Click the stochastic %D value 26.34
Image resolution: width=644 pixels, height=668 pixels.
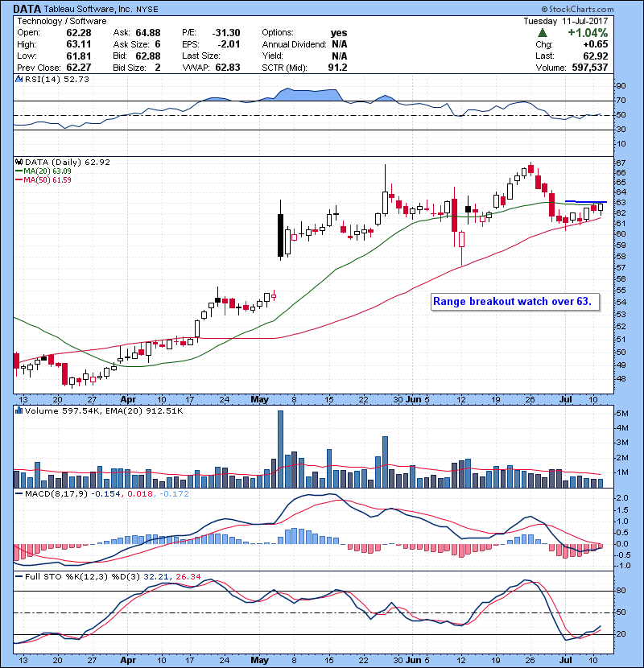tap(188, 577)
